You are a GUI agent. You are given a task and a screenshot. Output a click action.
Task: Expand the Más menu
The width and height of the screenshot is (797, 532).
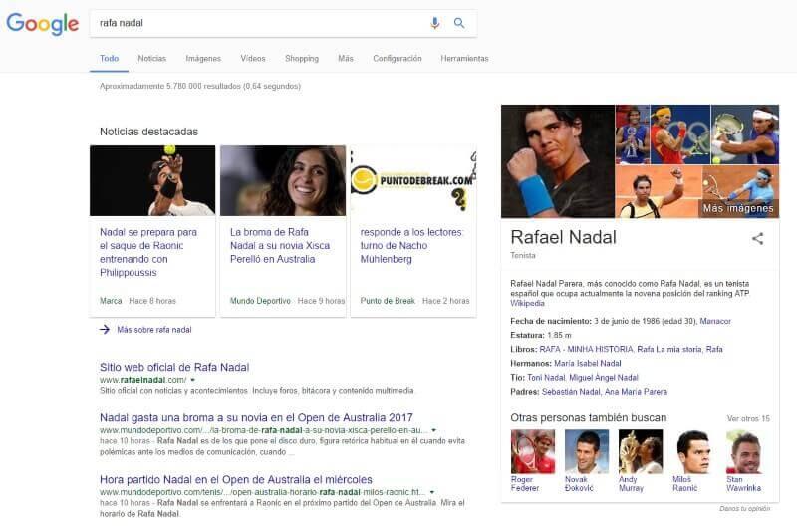coord(346,59)
